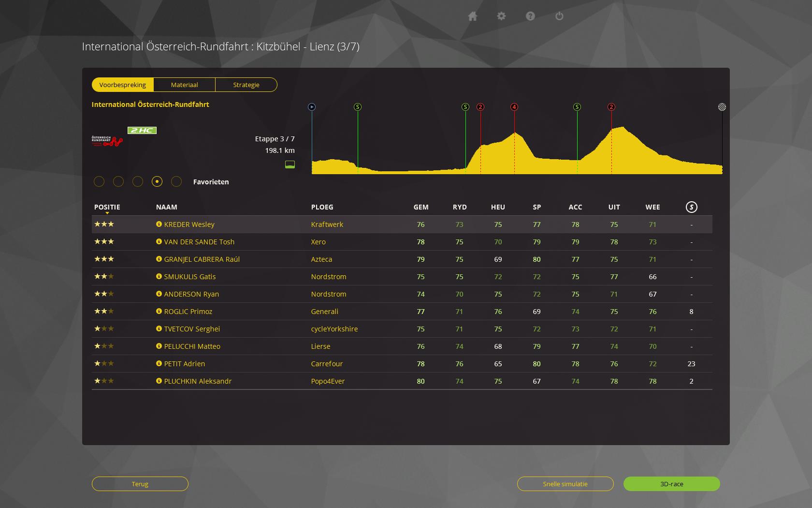This screenshot has height=508, width=812.
Task: Open info icon for PELUCCHI Matteo
Action: click(159, 346)
